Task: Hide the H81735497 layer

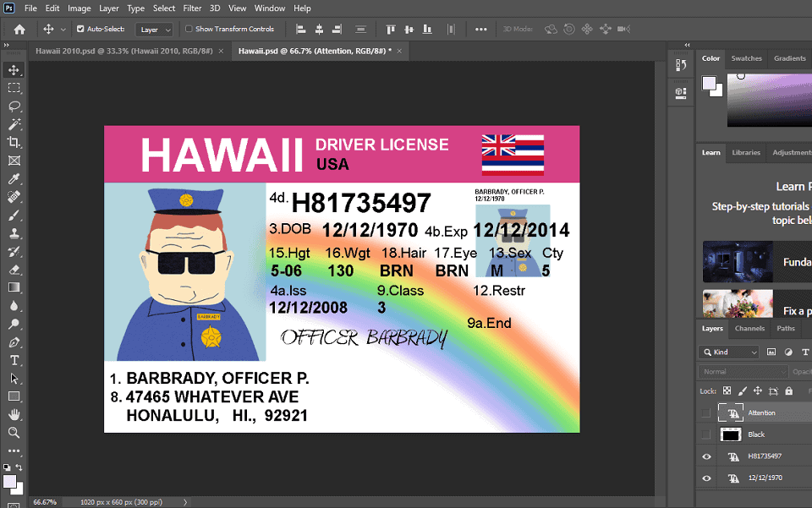Action: pos(706,456)
